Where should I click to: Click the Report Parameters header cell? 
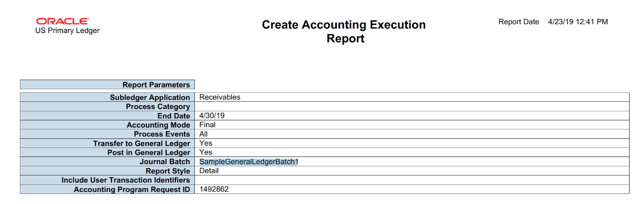(x=156, y=85)
